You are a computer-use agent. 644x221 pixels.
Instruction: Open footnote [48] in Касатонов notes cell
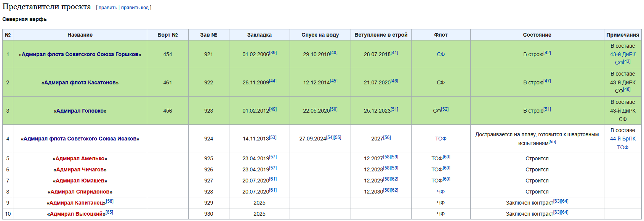pyautogui.click(x=627, y=89)
